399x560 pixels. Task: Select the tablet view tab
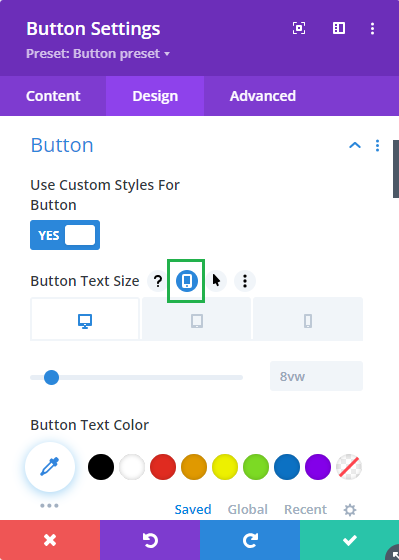coord(197,320)
